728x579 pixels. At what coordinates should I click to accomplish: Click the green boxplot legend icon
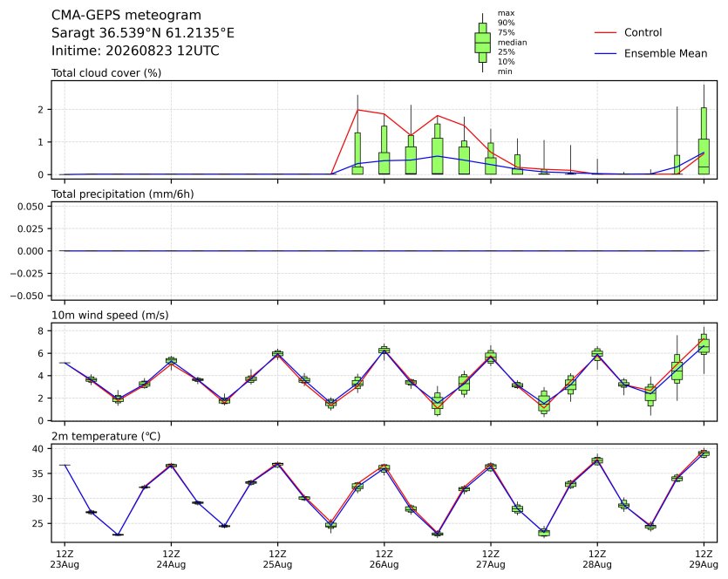pos(482,43)
